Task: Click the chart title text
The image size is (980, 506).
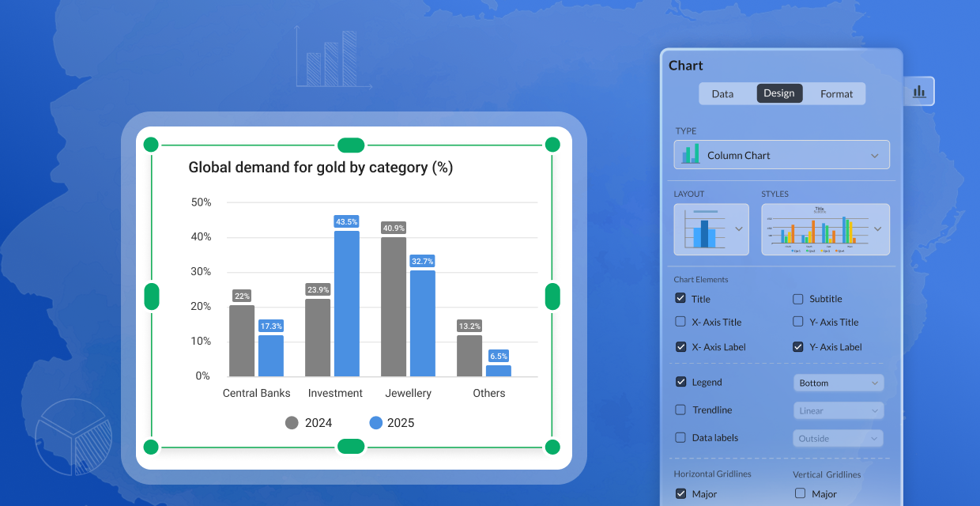Action: point(320,168)
